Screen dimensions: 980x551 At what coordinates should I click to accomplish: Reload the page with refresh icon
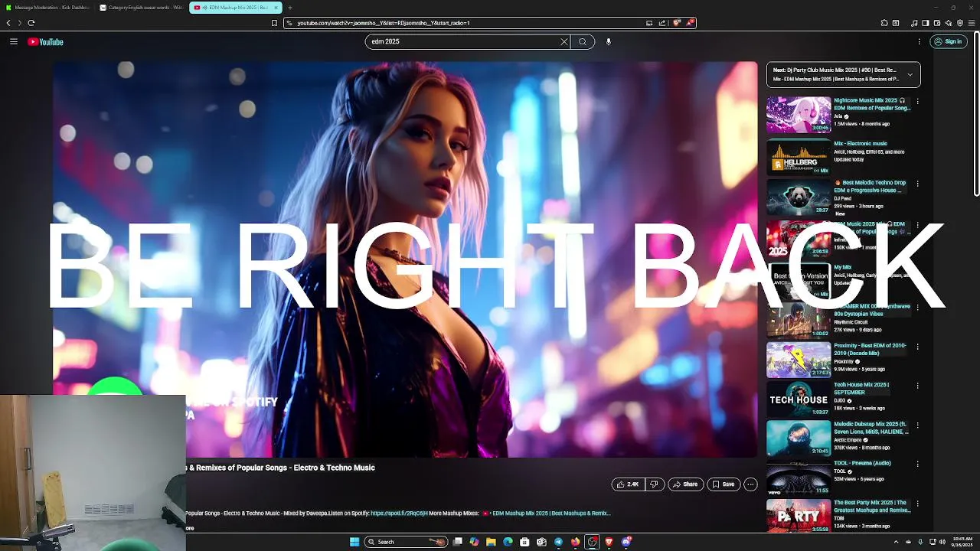(31, 23)
